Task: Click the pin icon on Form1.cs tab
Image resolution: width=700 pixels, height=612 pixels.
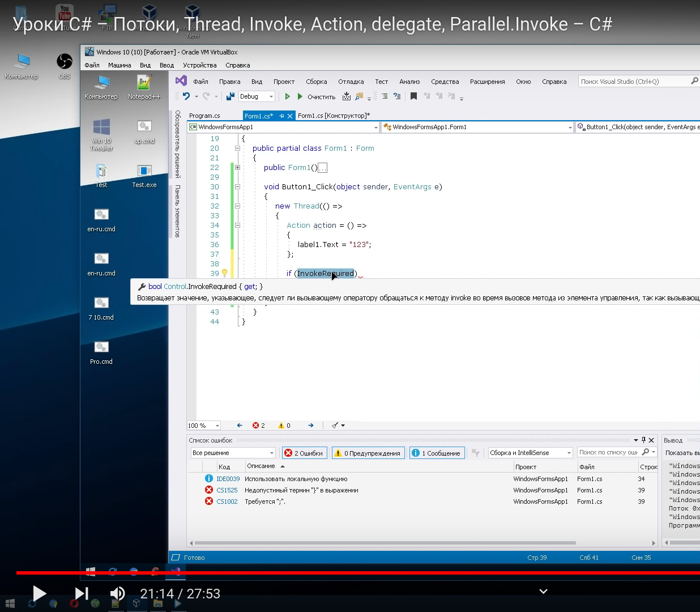Action: (281, 116)
